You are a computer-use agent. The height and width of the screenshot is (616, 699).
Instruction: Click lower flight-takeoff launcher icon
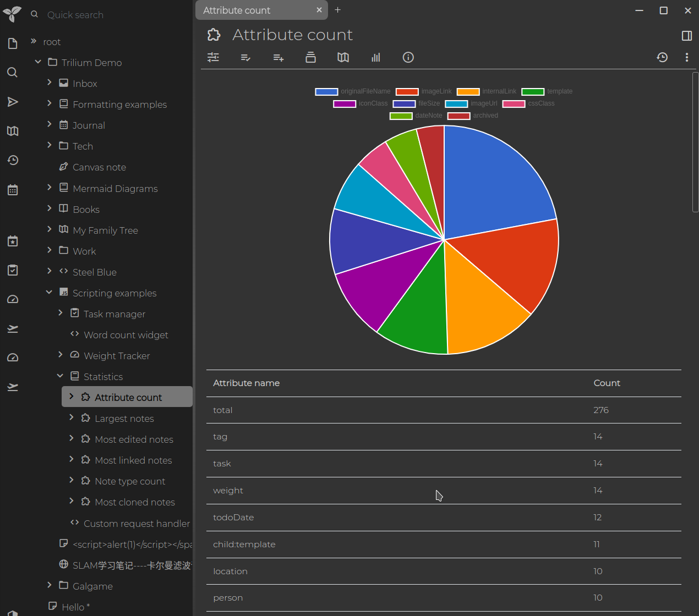point(13,387)
